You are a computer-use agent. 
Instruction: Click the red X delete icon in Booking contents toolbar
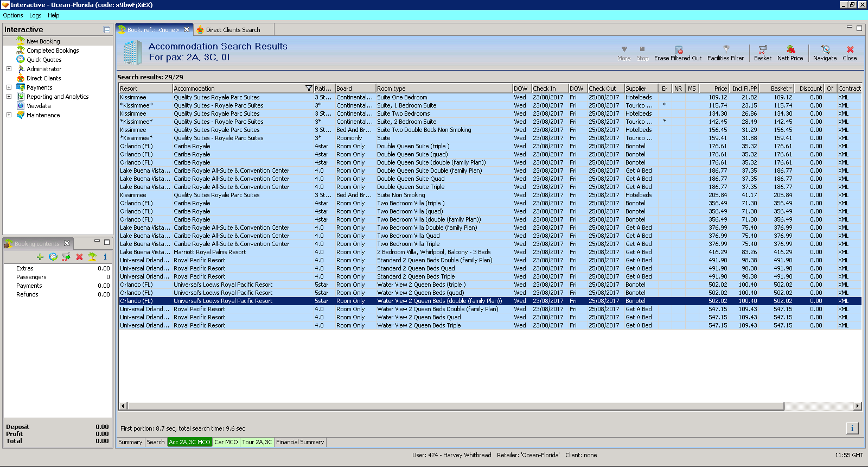click(x=79, y=257)
